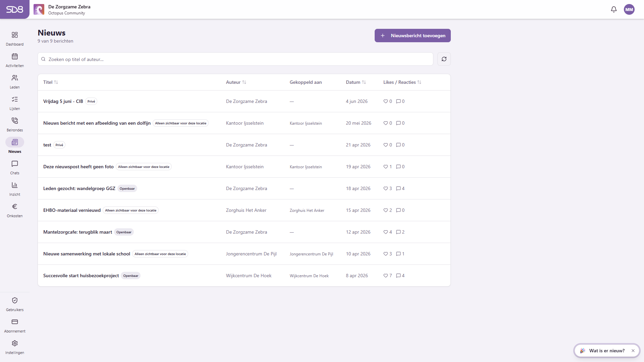Select the Lijsten checklist icon
644x362 pixels.
coord(15,99)
